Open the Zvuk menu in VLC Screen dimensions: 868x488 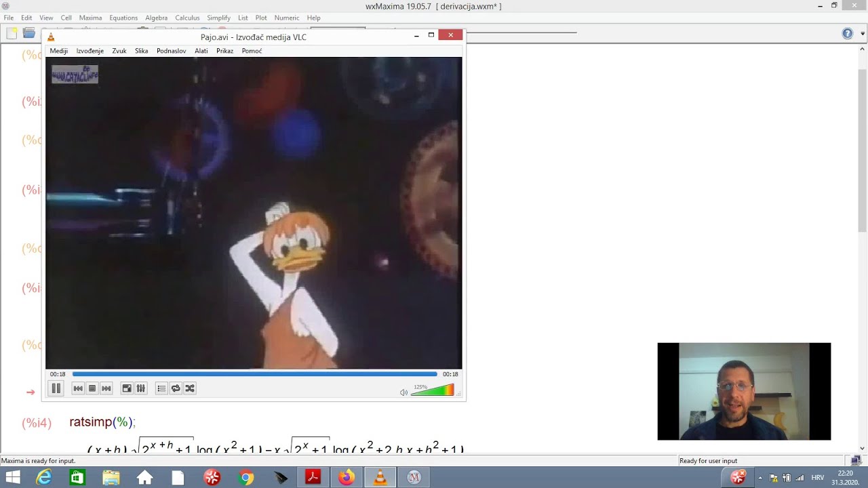(x=119, y=51)
